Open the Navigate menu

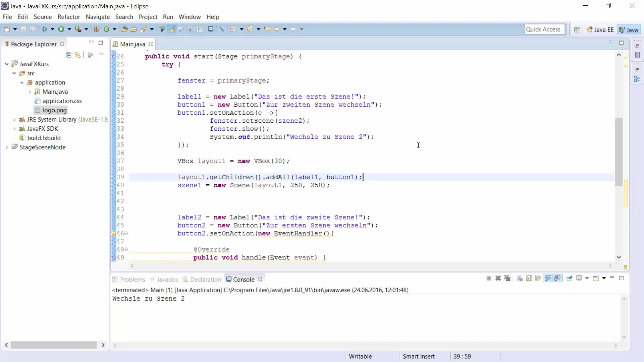[x=98, y=17]
